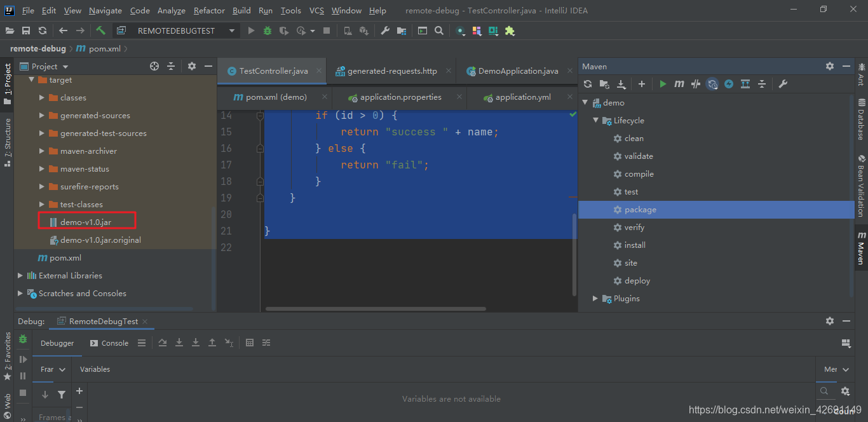Click the Pause Program icon in debug sidebar
The image size is (868, 422).
(x=23, y=376)
